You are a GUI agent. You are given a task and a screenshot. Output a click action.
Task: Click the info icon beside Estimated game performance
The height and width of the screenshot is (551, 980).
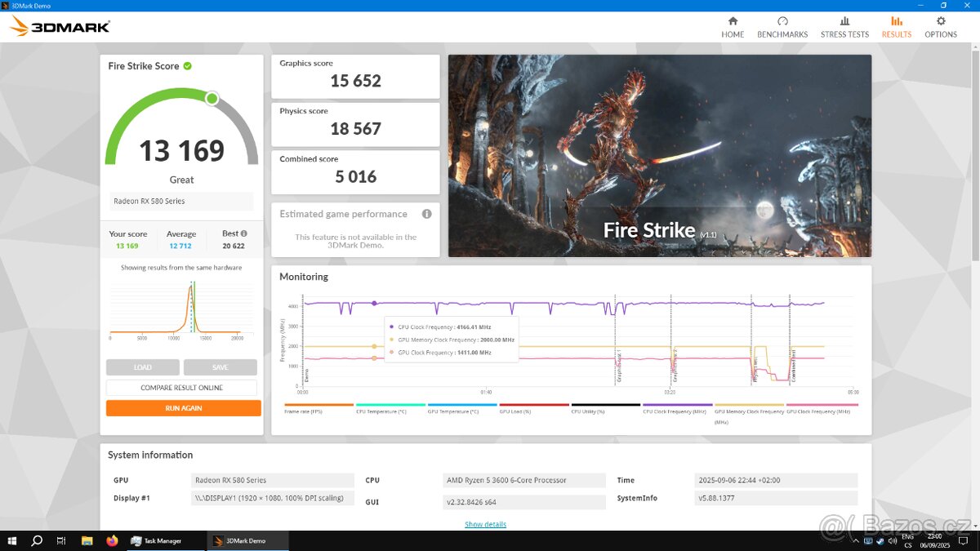point(426,213)
